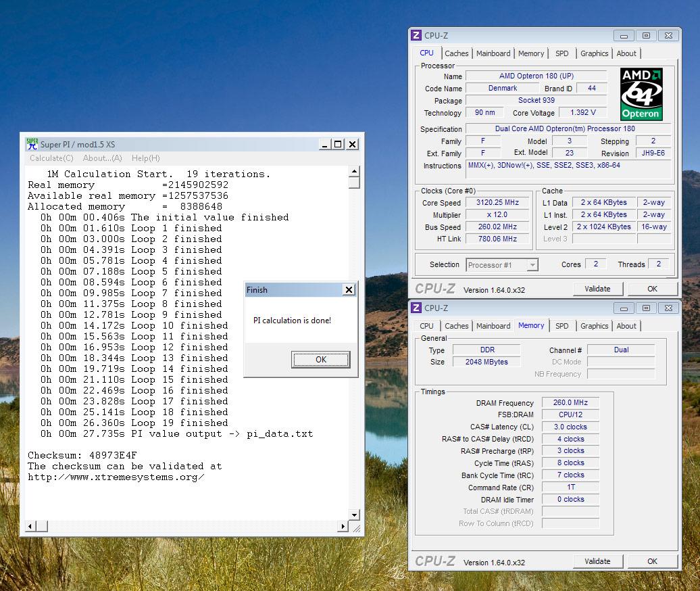Click the HT Link value 780.06 MHz

point(497,239)
